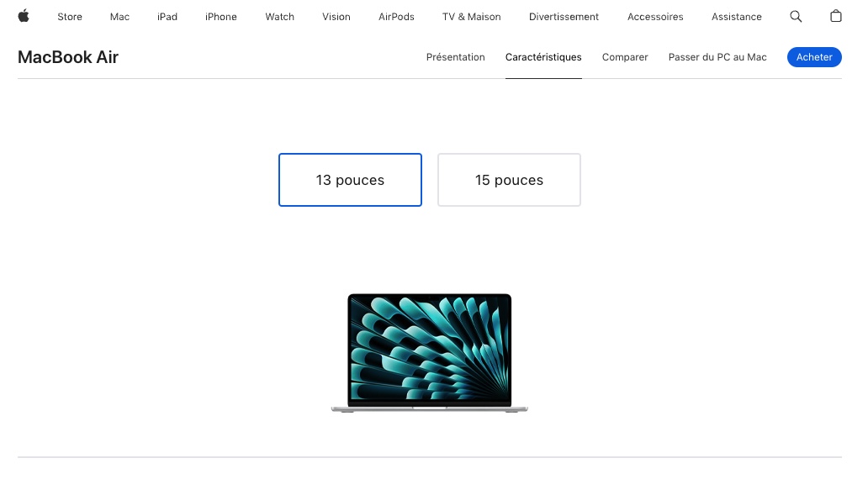This screenshot has width=868, height=495.
Task: Open the search icon
Action: pos(795,16)
